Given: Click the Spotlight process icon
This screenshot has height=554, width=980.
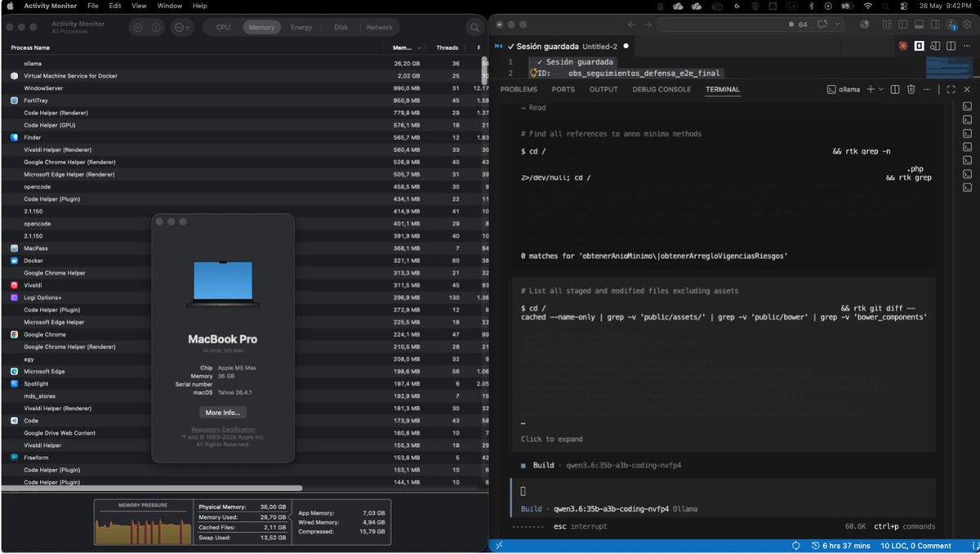Looking at the screenshot, I should (14, 383).
